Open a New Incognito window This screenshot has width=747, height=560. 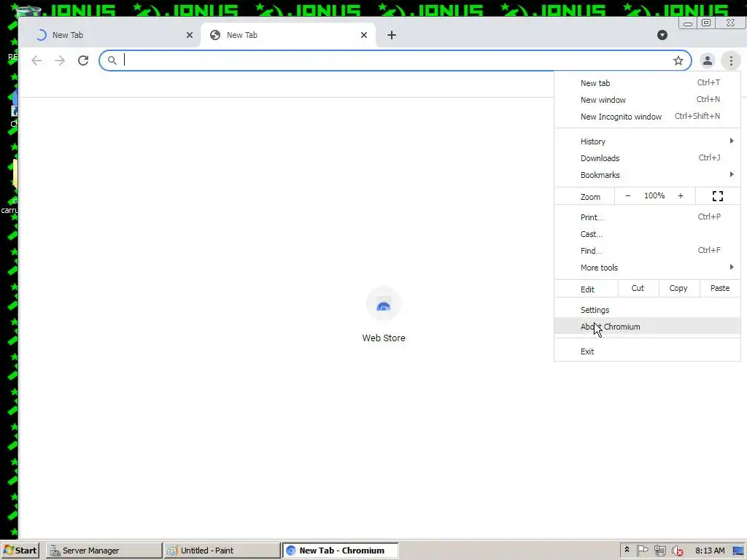click(648, 116)
